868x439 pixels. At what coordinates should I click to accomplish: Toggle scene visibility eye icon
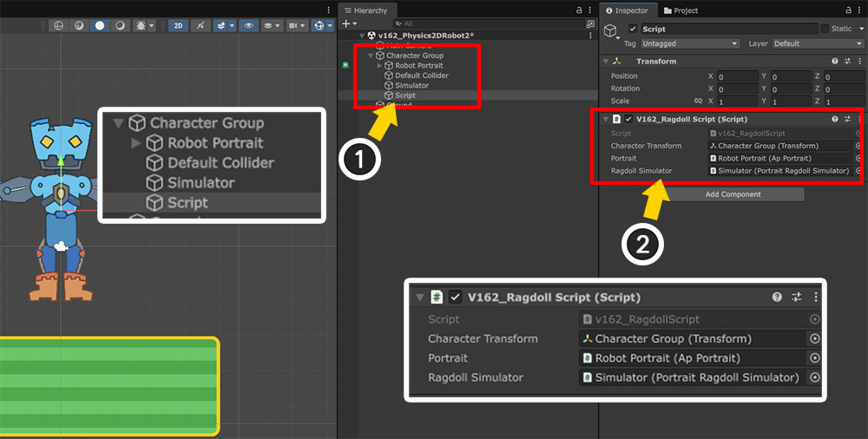(x=249, y=25)
